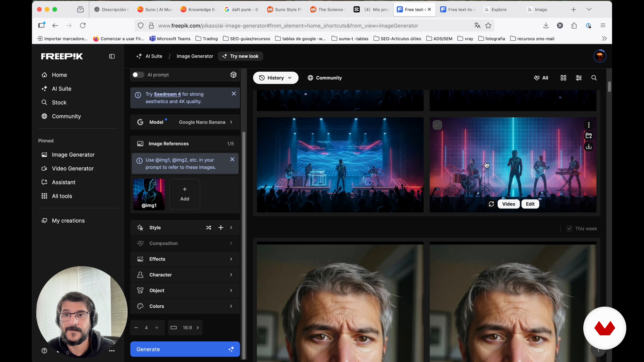Screen dimensions: 644x362
Task: Click the Try new look button
Action: [x=240, y=56]
